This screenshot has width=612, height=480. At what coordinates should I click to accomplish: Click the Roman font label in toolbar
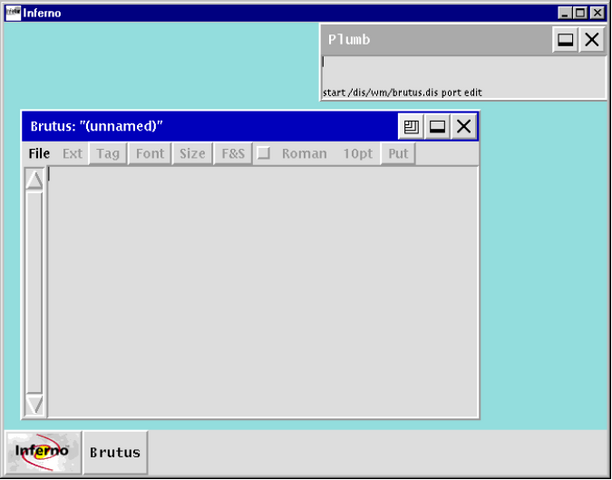304,154
